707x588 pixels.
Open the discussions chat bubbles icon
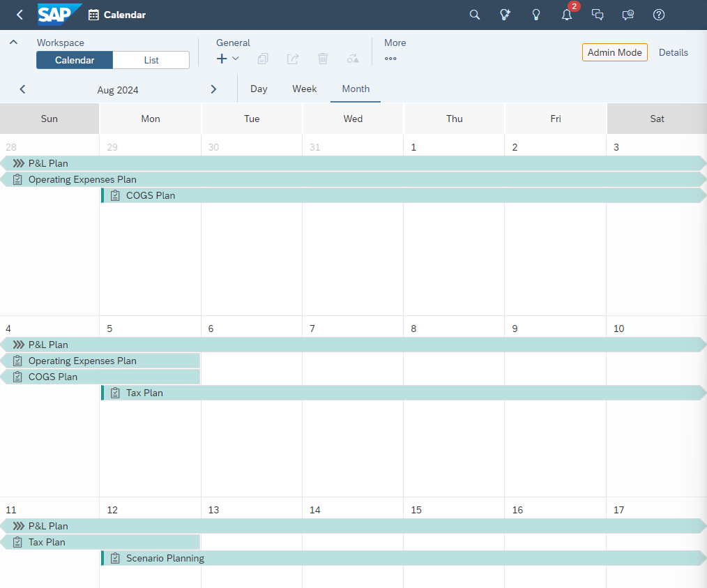(598, 15)
